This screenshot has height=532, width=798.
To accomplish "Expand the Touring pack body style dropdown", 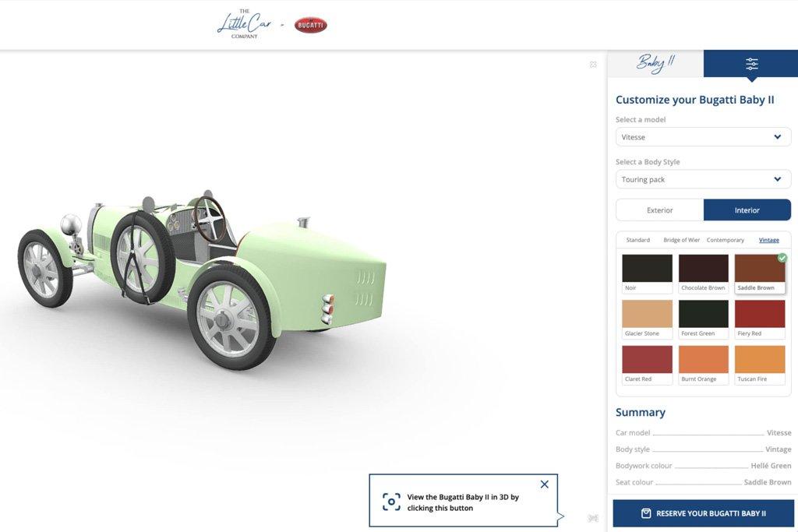I will pos(704,179).
